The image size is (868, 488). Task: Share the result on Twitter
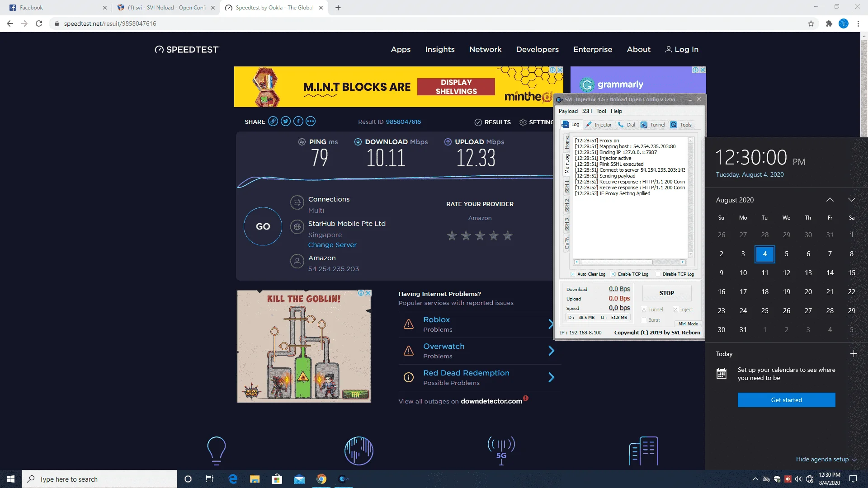[285, 121]
